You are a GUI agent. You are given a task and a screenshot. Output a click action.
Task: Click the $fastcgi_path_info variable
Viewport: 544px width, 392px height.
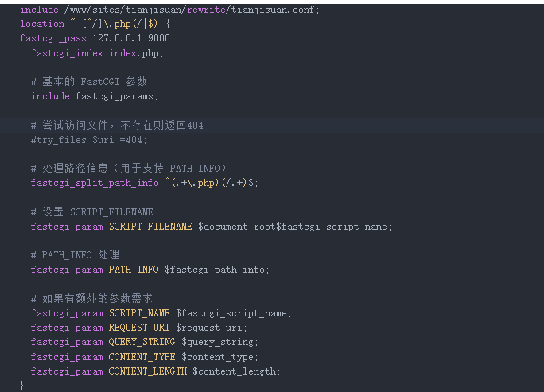[216, 270]
